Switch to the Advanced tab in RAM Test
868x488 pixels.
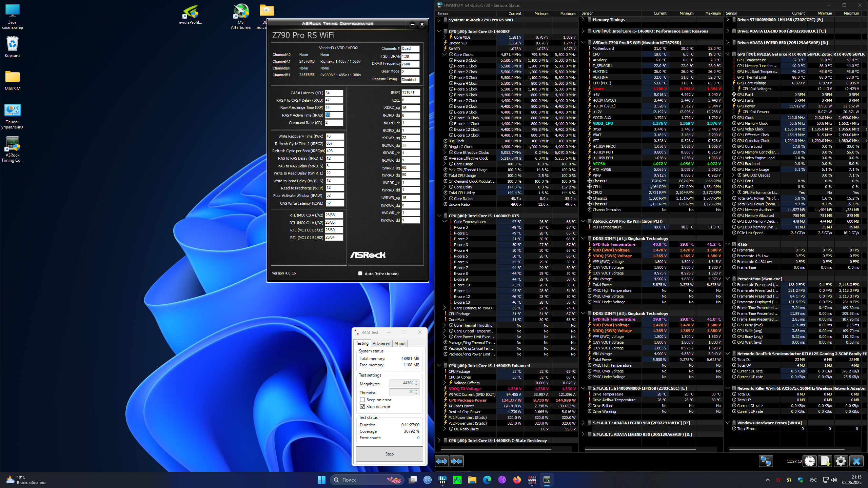[x=381, y=343]
